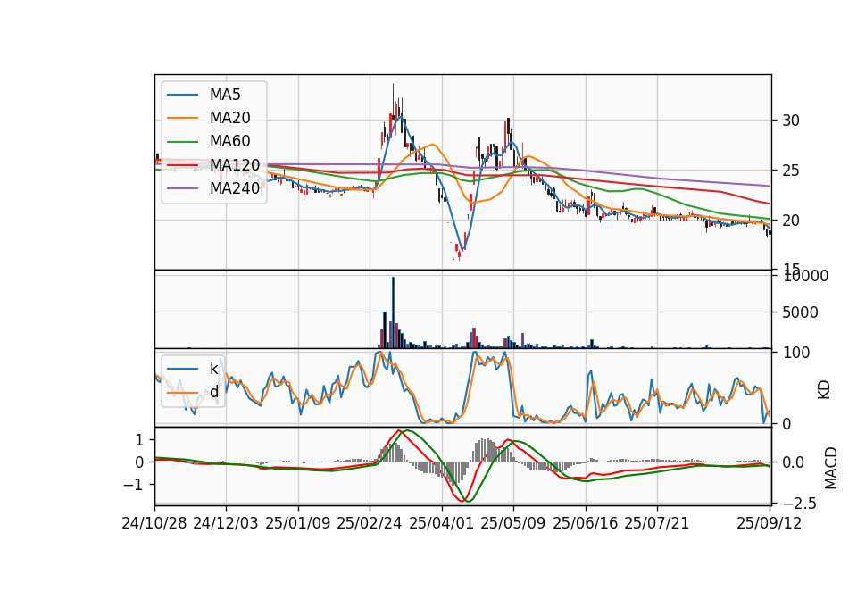Click the volume axis value 5000

pos(800,312)
